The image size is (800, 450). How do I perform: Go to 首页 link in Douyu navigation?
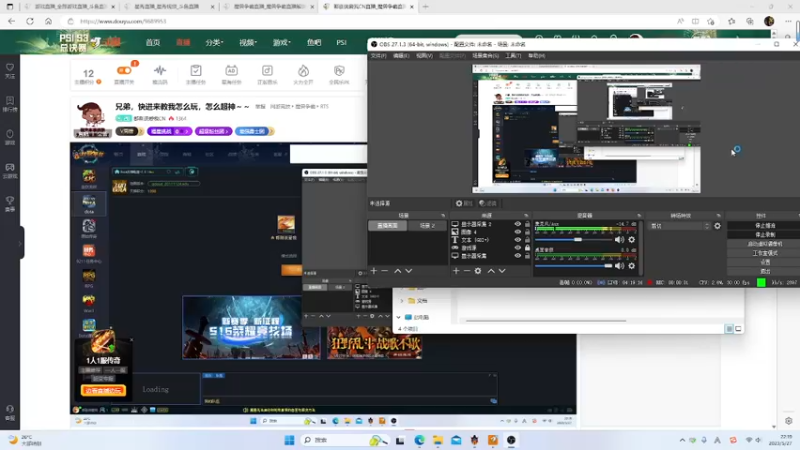[153, 42]
